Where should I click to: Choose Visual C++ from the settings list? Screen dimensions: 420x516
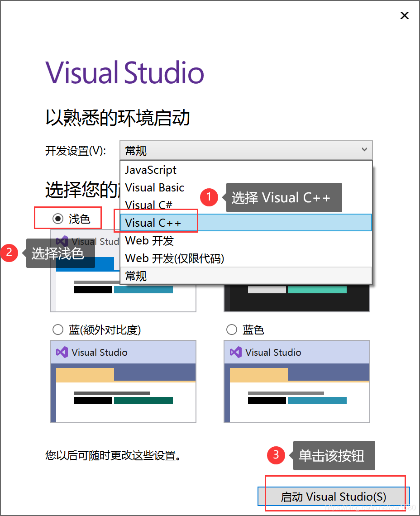point(246,223)
